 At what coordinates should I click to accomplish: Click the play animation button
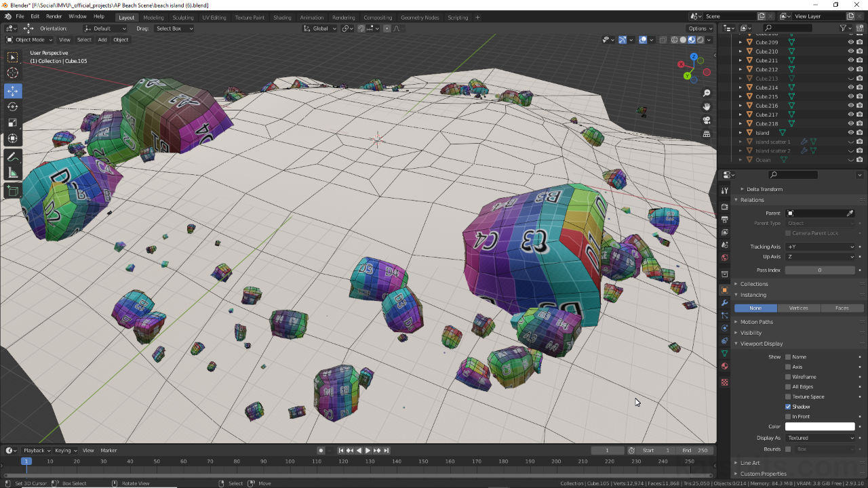pos(368,450)
